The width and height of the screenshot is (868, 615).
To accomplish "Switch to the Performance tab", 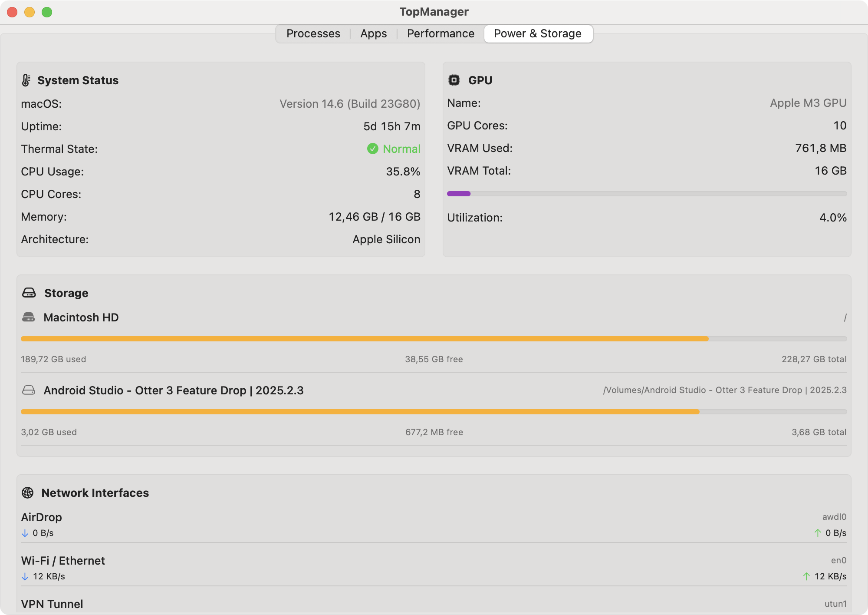I will pos(441,34).
